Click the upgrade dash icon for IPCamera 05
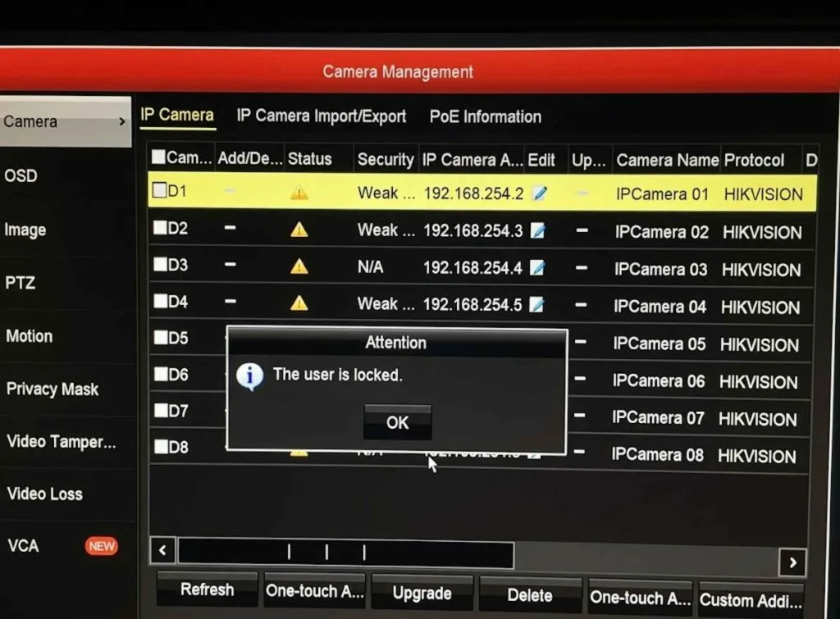Viewport: 840px width, 619px height. [580, 342]
